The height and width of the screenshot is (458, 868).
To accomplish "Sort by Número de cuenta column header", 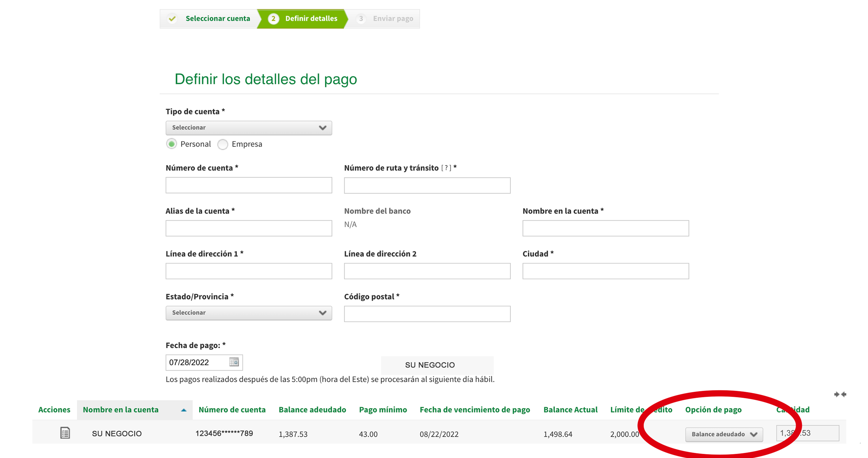I will click(232, 409).
